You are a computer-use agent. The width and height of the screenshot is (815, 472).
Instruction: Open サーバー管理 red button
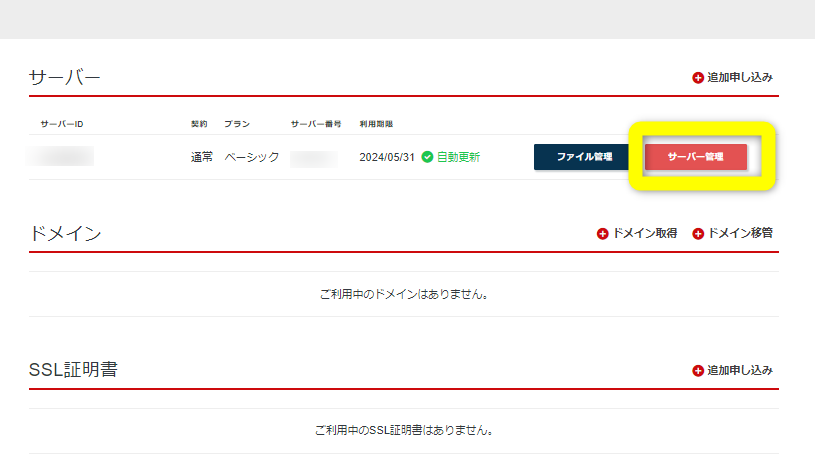click(x=695, y=157)
